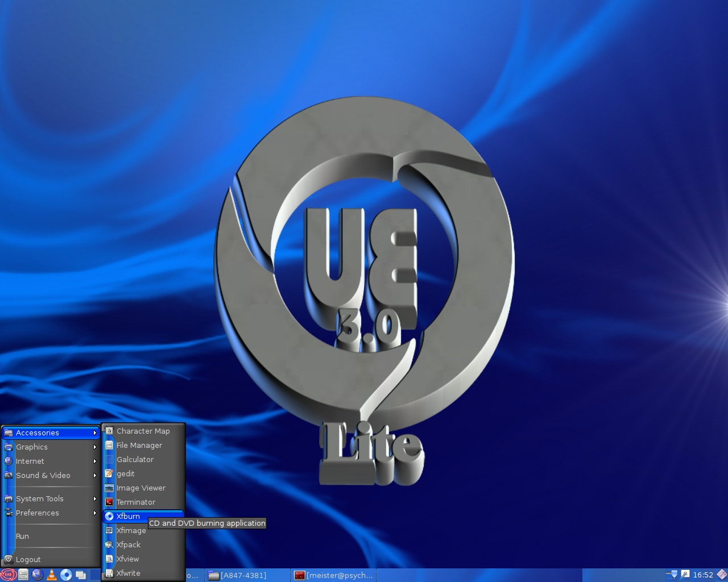
Task: Click the 16:52 clock in the tray
Action: pyautogui.click(x=703, y=575)
